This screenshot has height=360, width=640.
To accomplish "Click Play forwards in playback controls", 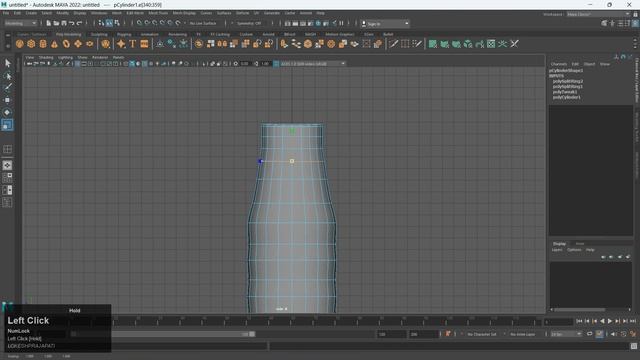I will 609,321.
